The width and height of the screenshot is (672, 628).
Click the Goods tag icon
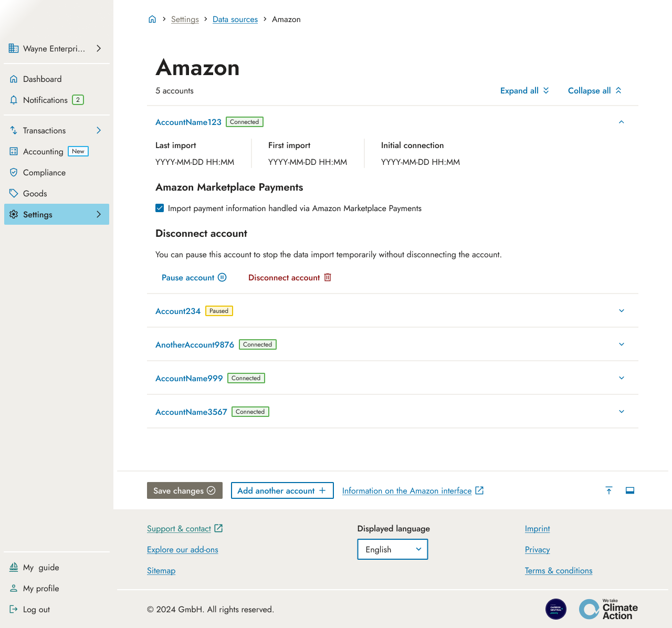tap(14, 193)
